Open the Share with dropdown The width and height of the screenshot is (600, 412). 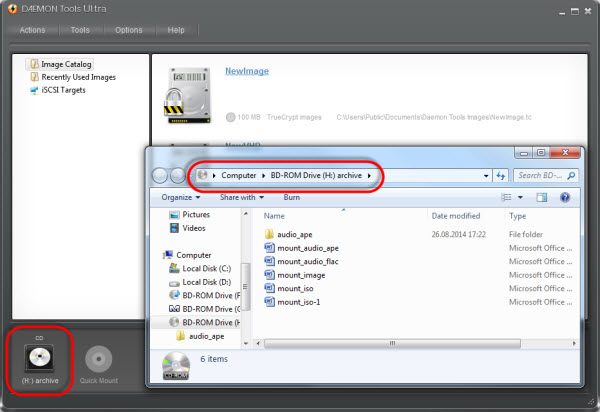[242, 197]
